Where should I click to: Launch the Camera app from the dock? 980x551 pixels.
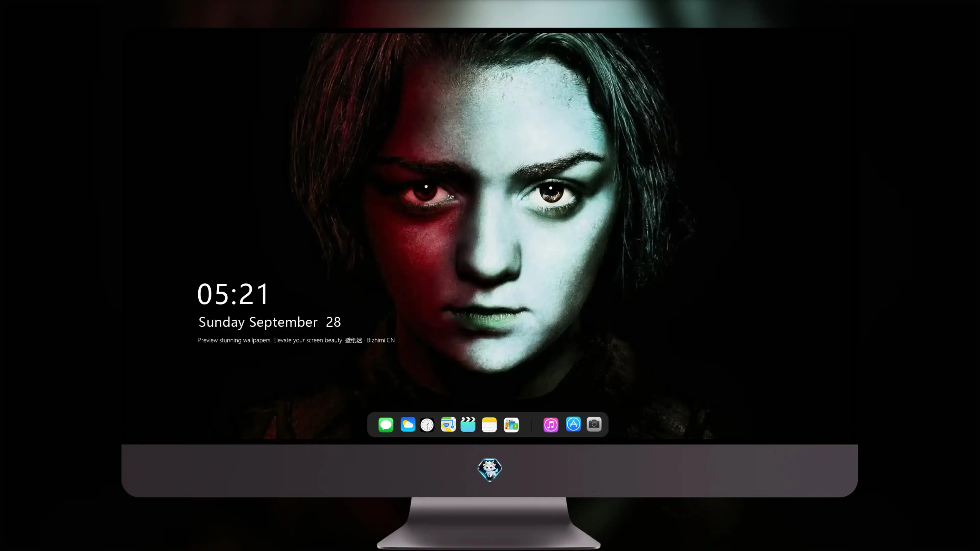594,424
